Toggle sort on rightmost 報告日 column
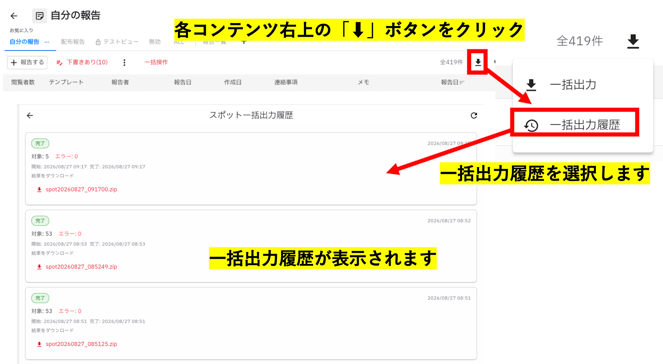Image resolution: width=663 pixels, height=364 pixels. coord(452,82)
